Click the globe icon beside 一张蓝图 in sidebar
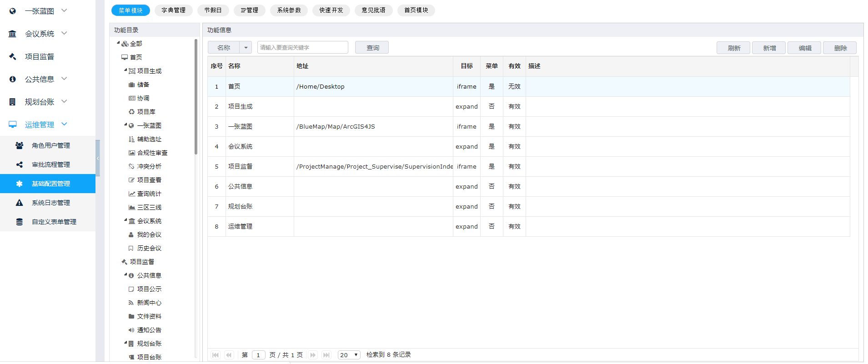Viewport: 868px width, 364px height. tap(13, 11)
